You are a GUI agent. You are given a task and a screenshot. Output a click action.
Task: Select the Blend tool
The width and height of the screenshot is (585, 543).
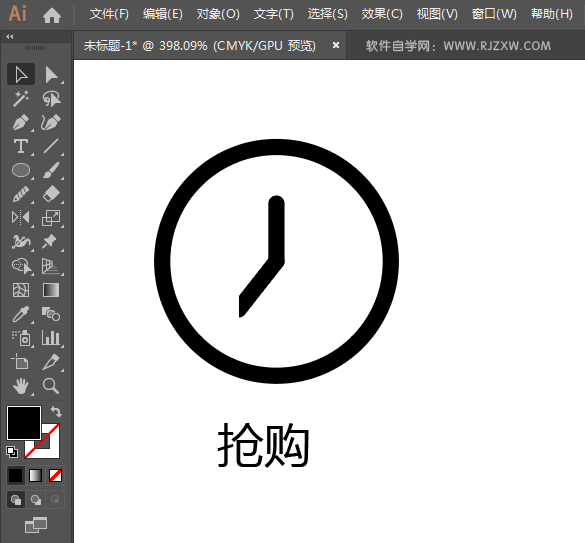pyautogui.click(x=51, y=314)
